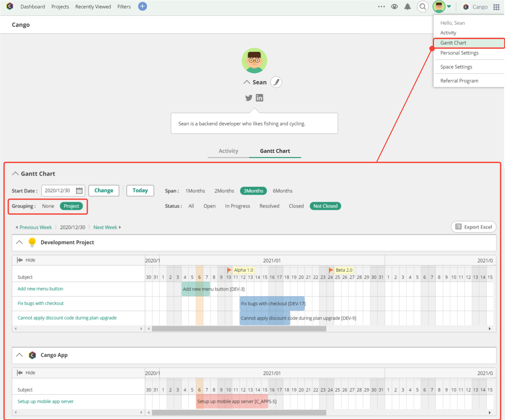
Task: Filter tasks by Resolved status
Action: [269, 206]
